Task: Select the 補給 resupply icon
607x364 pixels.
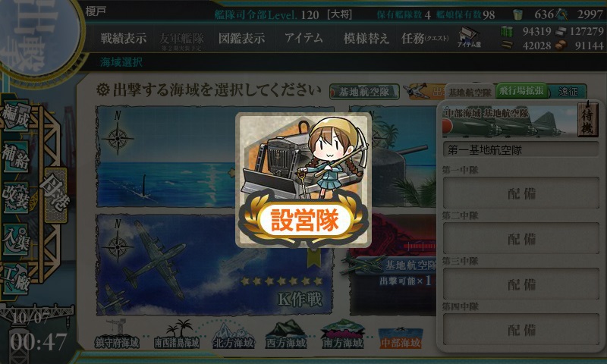Action: point(16,157)
